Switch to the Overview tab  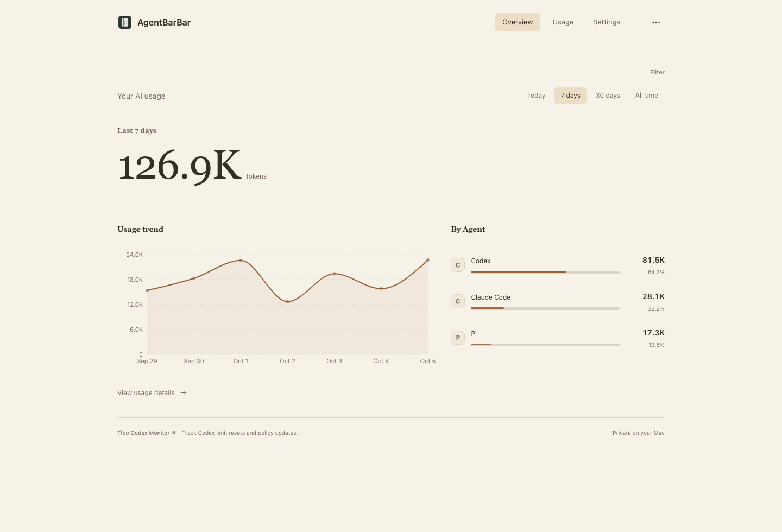[x=518, y=22]
